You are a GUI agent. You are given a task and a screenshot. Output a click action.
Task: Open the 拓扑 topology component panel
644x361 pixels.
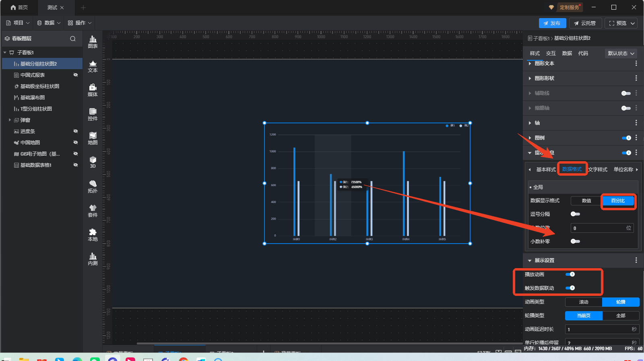(x=93, y=187)
